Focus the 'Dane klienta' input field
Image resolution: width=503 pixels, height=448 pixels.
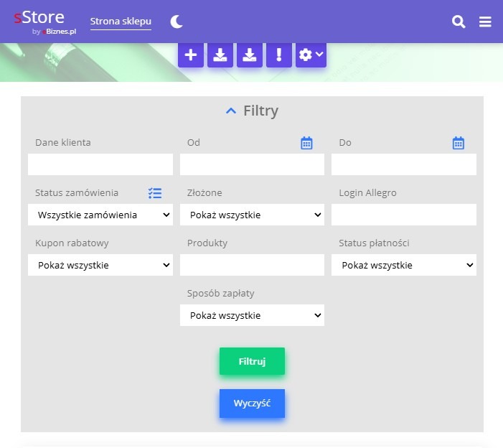tap(100, 164)
